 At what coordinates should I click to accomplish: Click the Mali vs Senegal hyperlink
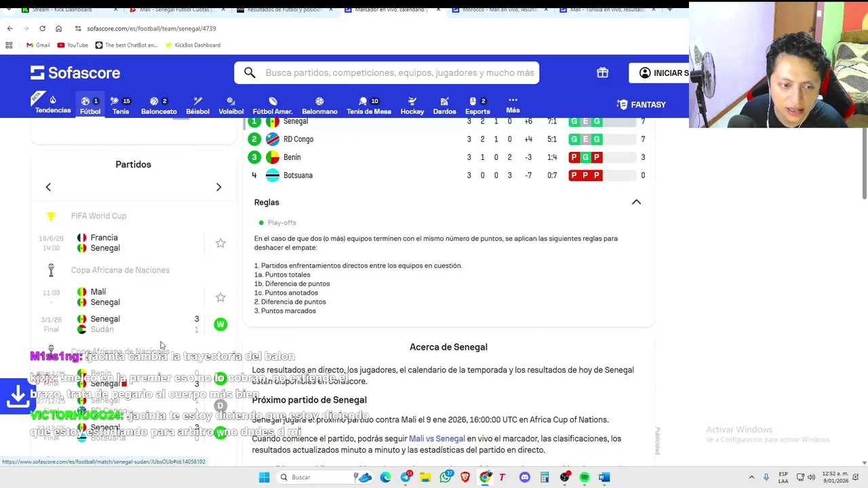coord(437,439)
